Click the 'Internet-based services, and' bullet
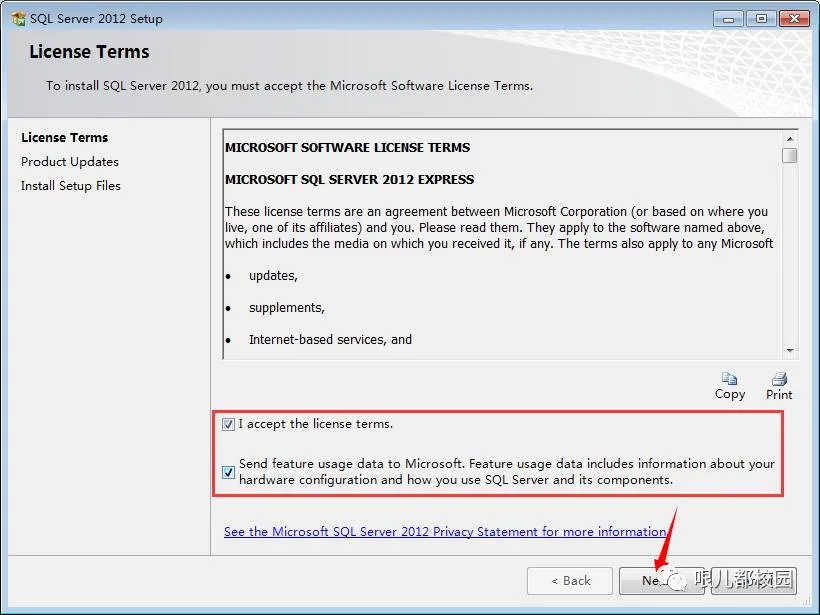Image resolution: width=820 pixels, height=615 pixels. click(331, 339)
